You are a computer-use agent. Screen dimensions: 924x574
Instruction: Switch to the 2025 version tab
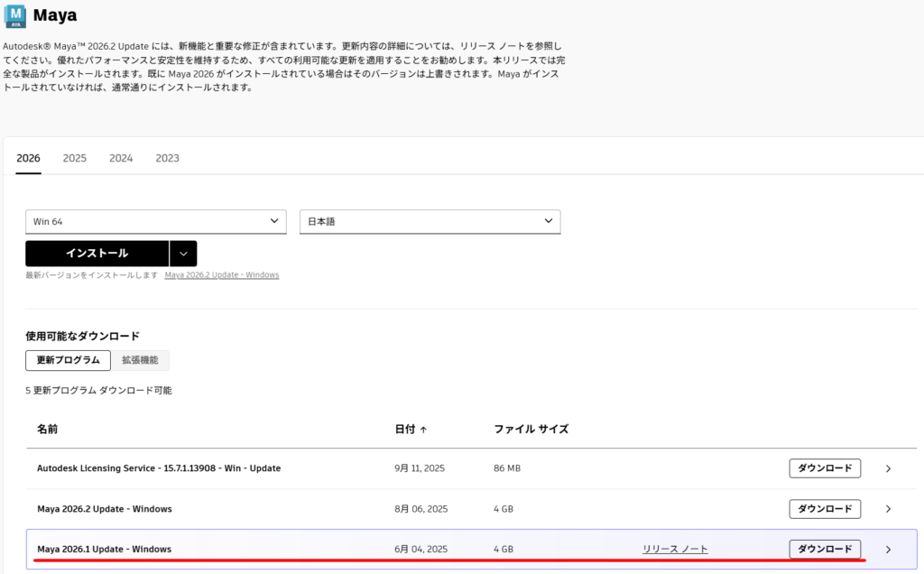[75, 158]
